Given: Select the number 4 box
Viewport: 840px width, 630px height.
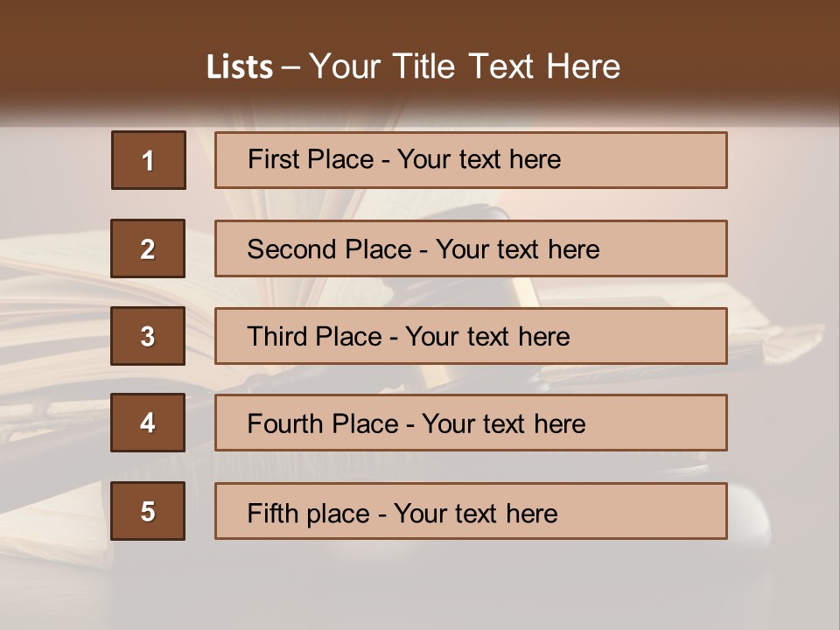Looking at the screenshot, I should 148,423.
